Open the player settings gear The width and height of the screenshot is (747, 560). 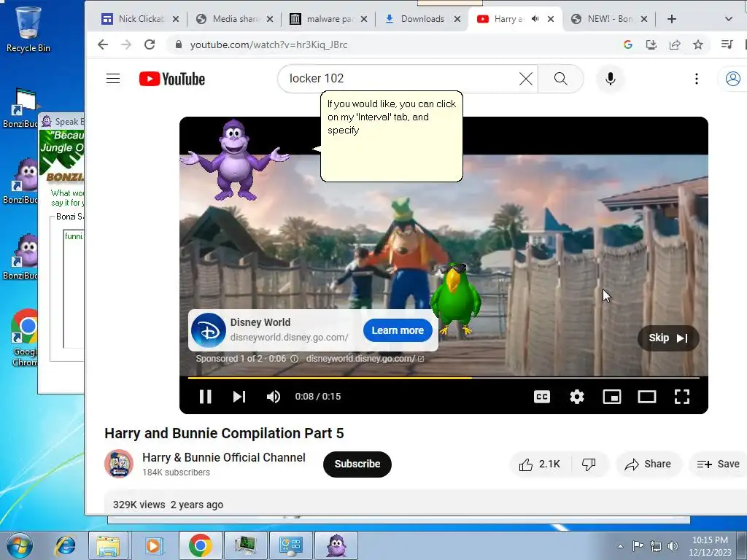tap(577, 397)
